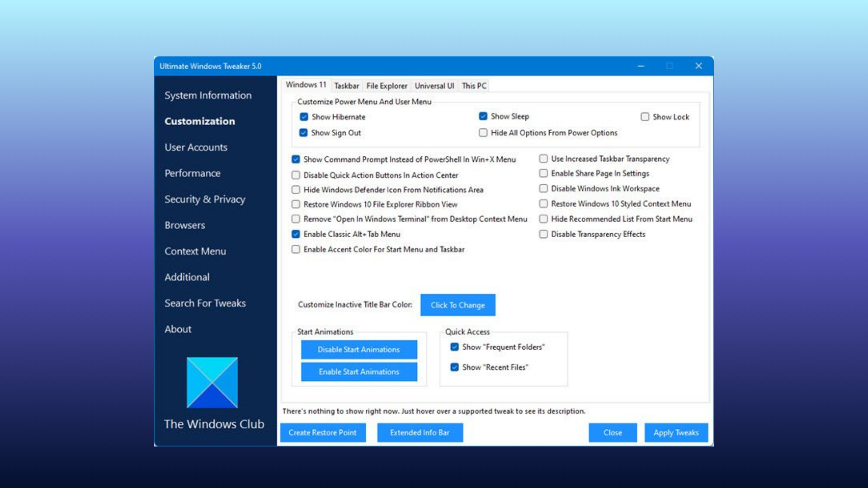Enable Disable Quick Action Buttons In Action Center
The image size is (868, 488).
click(x=296, y=175)
